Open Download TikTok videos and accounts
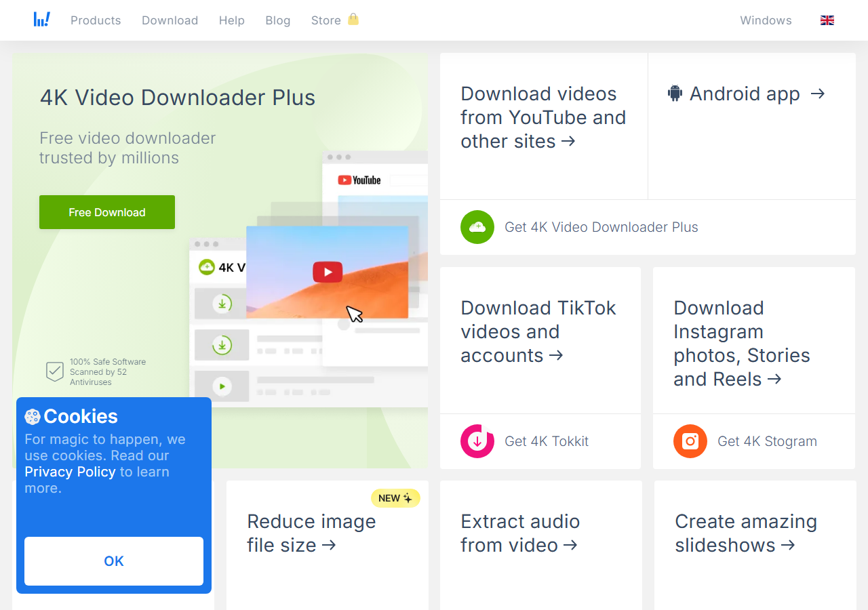This screenshot has width=868, height=610. point(538,331)
